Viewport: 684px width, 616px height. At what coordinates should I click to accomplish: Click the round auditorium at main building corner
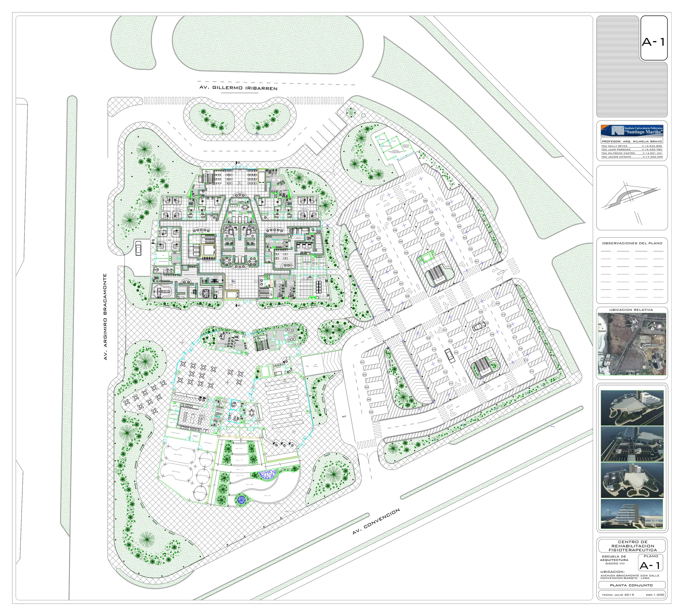pos(162,291)
